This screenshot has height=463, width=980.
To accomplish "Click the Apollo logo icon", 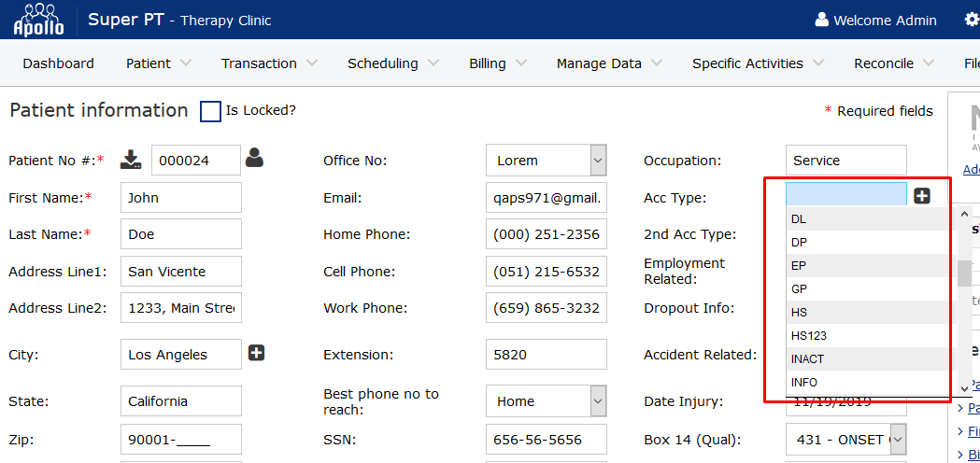I will click(39, 20).
